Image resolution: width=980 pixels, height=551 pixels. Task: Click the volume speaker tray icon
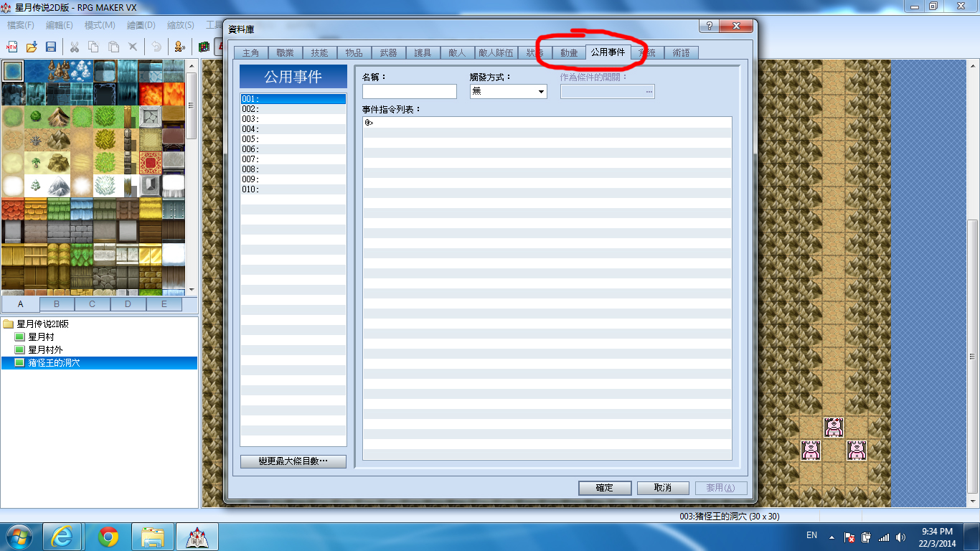(x=900, y=537)
